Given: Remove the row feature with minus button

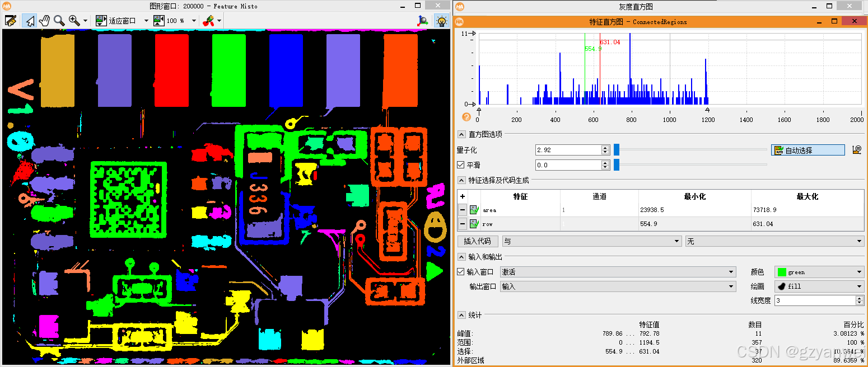Looking at the screenshot, I should coord(463,224).
